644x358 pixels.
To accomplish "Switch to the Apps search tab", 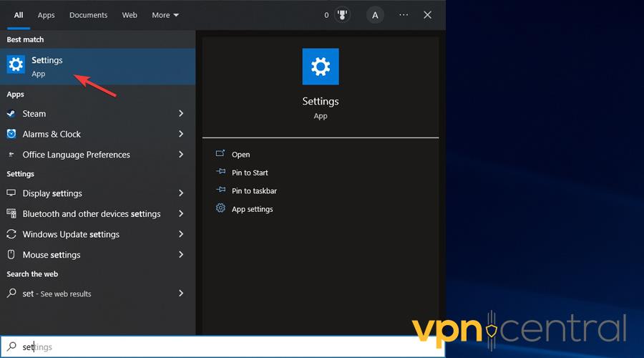I will (x=46, y=15).
